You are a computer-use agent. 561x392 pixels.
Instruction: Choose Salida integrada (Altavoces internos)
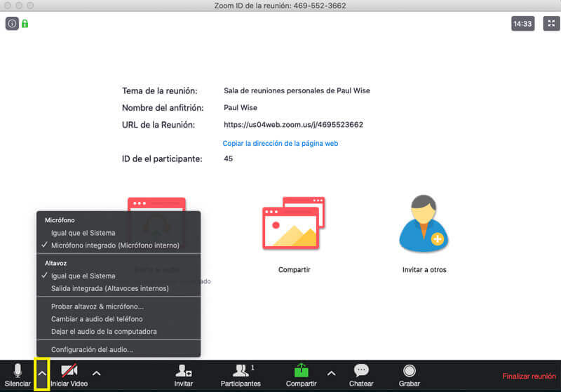point(119,288)
